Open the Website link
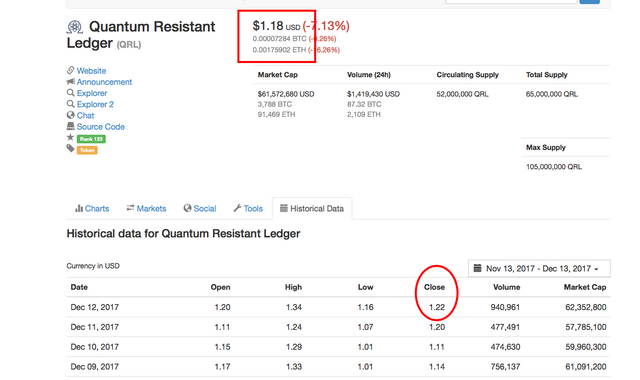Viewport: 640px width, 380px height. 91,71
